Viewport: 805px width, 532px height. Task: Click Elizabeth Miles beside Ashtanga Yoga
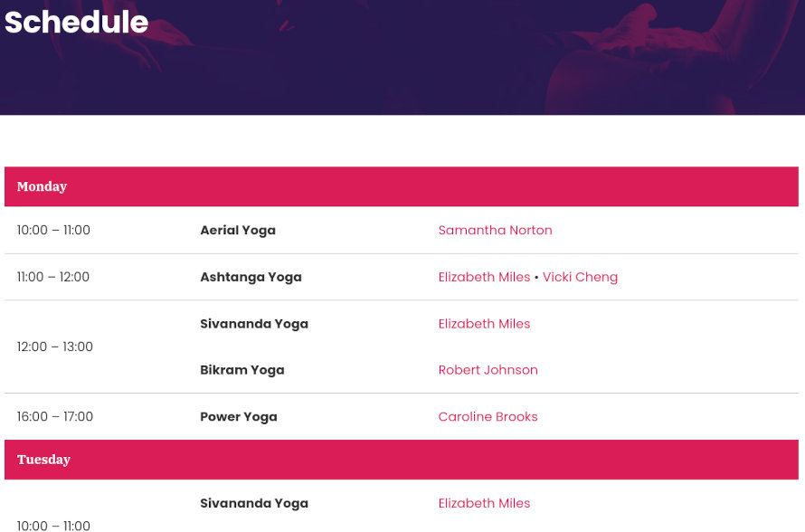pos(484,277)
